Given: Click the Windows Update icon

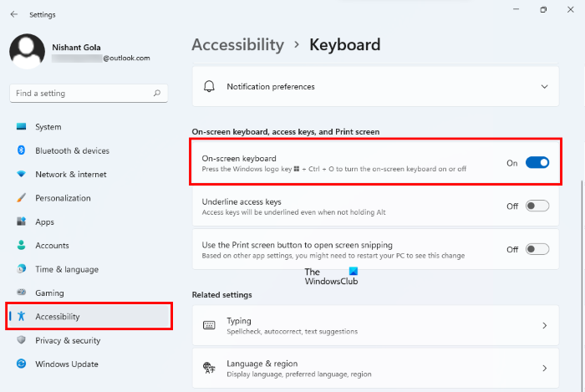Looking at the screenshot, I should point(22,364).
